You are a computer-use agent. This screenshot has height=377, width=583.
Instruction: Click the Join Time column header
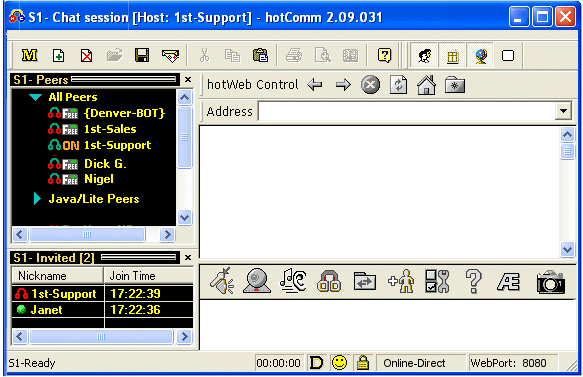tap(149, 276)
